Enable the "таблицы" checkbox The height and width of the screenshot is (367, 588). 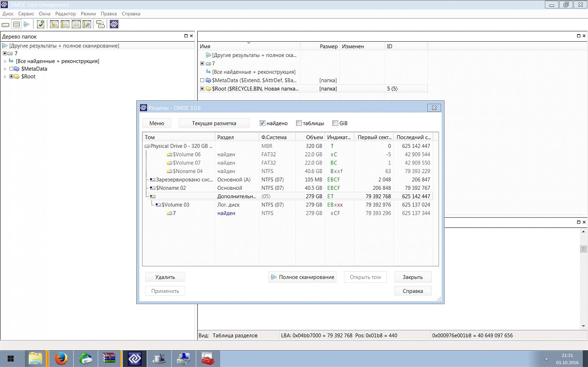(299, 123)
